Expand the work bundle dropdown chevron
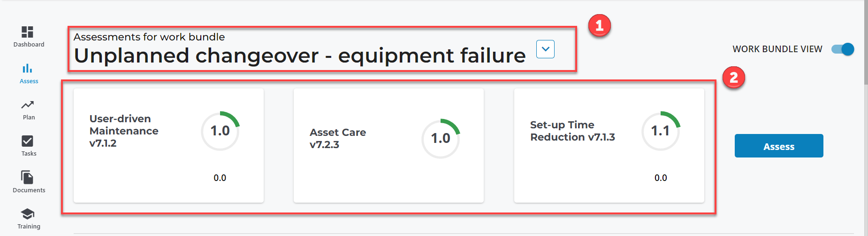The height and width of the screenshot is (236, 868). [x=545, y=49]
